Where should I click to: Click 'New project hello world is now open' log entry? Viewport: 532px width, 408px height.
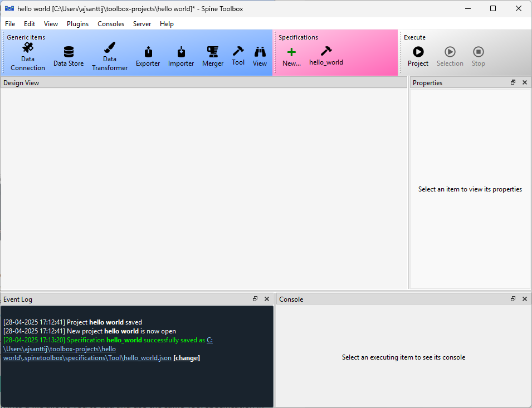pyautogui.click(x=90, y=331)
